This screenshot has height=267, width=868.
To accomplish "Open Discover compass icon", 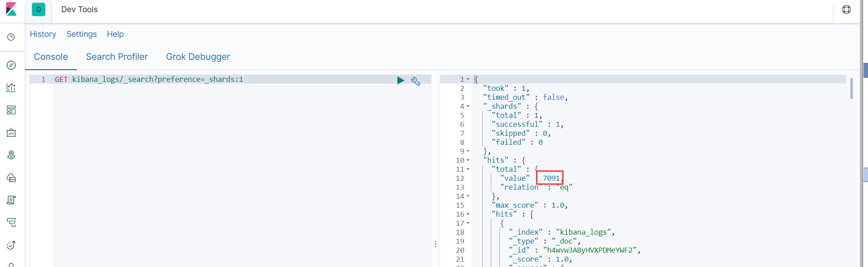I will click(11, 65).
